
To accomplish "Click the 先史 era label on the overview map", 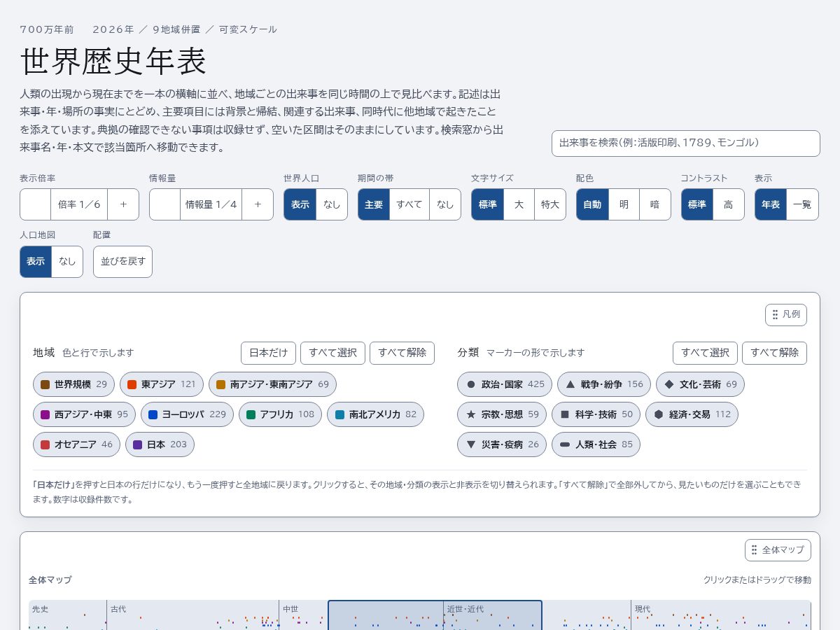I will coord(41,609).
